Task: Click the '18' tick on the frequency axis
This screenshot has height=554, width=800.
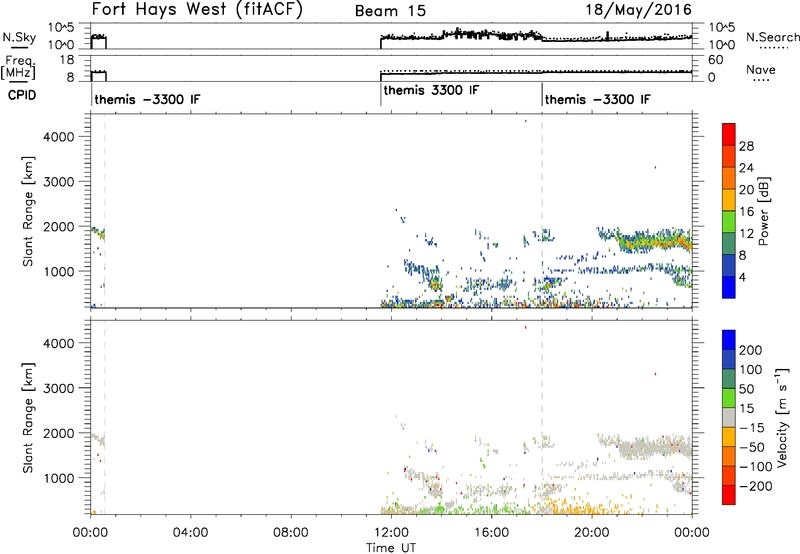Action: 67,60
